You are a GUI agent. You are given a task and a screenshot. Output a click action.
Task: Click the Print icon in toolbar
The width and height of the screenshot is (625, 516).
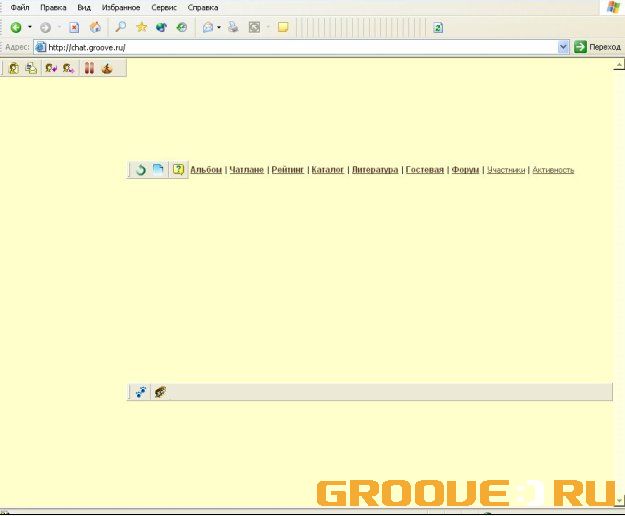(232, 27)
